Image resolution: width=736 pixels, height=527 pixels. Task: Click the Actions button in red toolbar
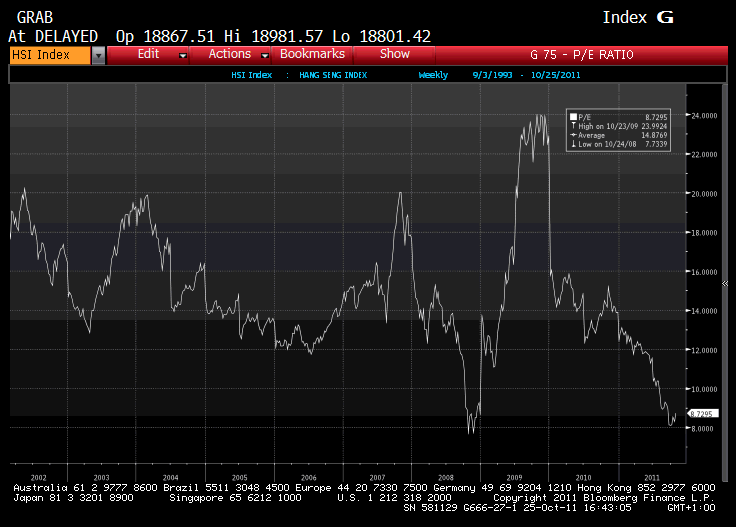[230, 55]
